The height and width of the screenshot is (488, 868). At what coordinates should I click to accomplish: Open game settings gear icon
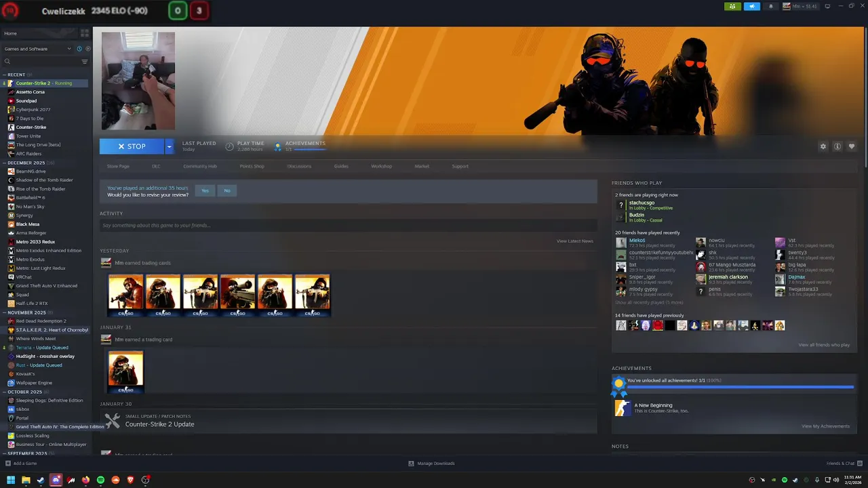pyautogui.click(x=823, y=146)
